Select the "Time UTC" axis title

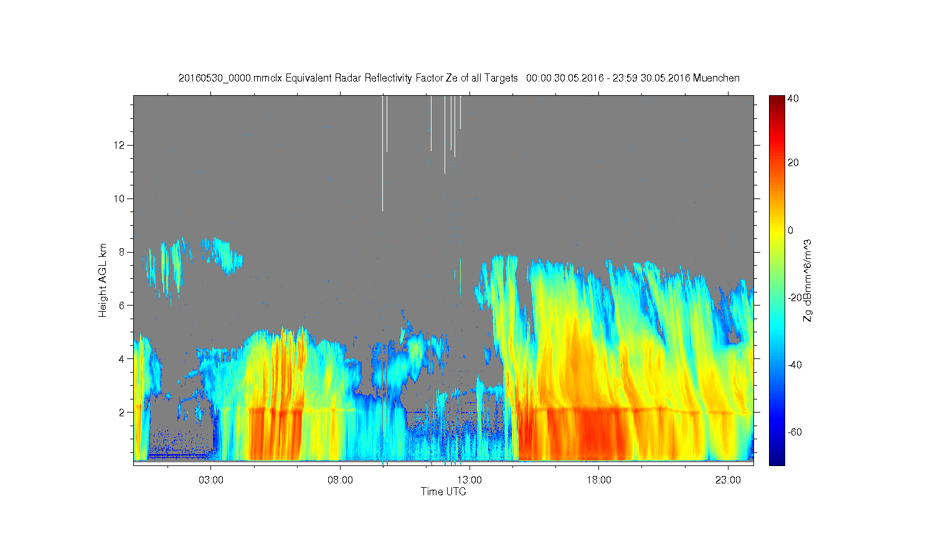(x=443, y=492)
